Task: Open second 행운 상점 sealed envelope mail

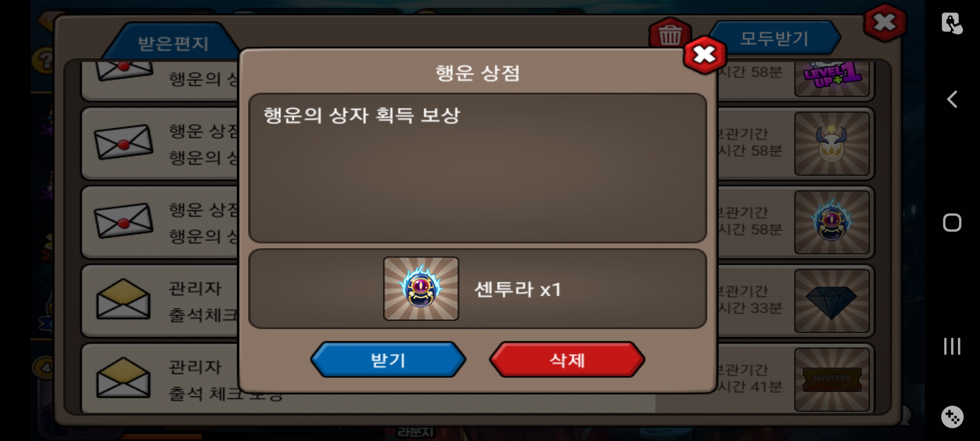Action: click(x=123, y=221)
